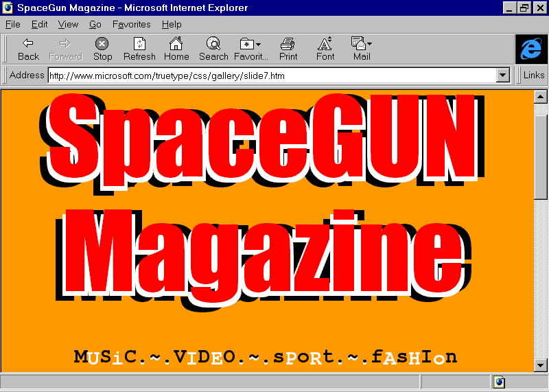Expand the Address bar history dropdown
Screen dimensions: 549x392
point(502,76)
